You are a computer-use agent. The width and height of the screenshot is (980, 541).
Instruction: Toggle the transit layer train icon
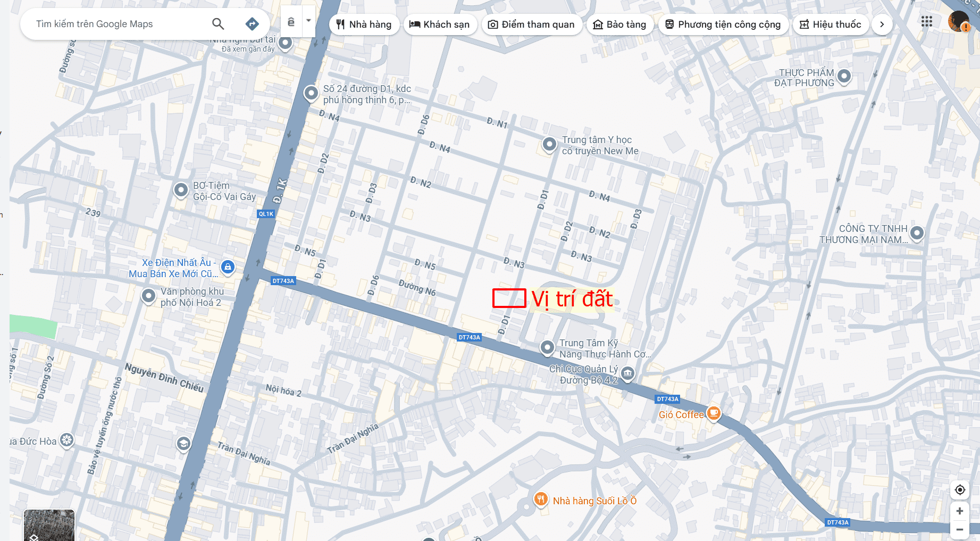[291, 21]
